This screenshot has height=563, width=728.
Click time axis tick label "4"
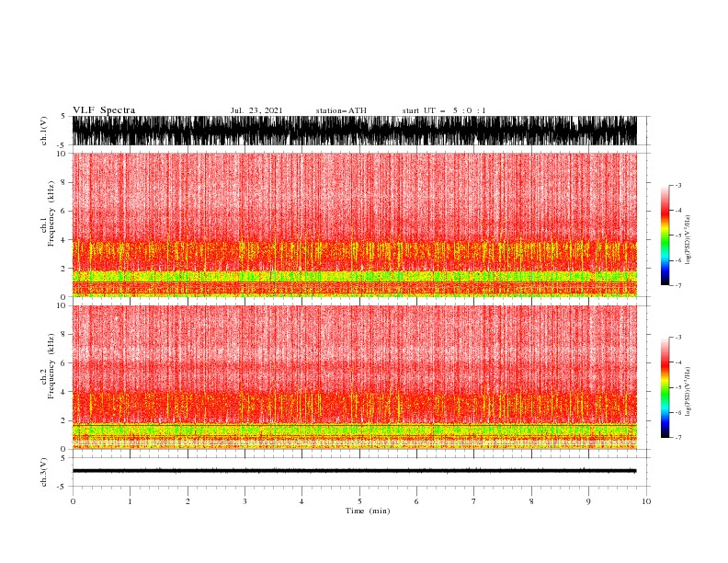pyautogui.click(x=301, y=501)
